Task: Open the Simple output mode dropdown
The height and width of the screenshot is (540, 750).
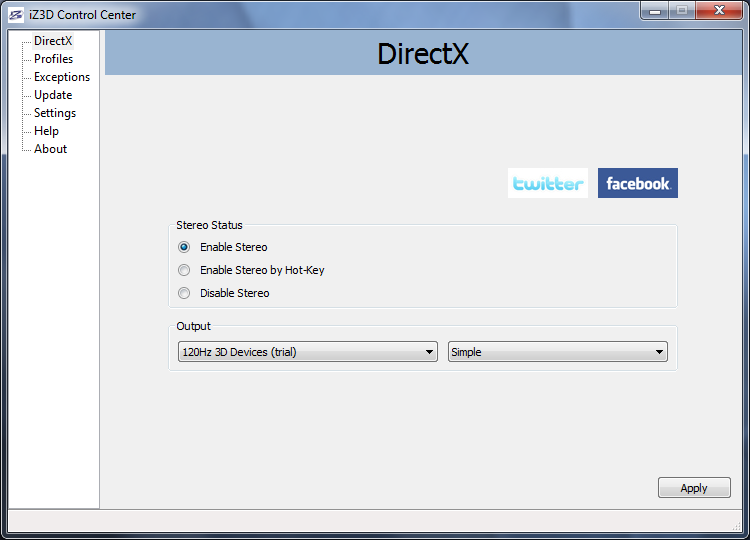Action: (558, 352)
